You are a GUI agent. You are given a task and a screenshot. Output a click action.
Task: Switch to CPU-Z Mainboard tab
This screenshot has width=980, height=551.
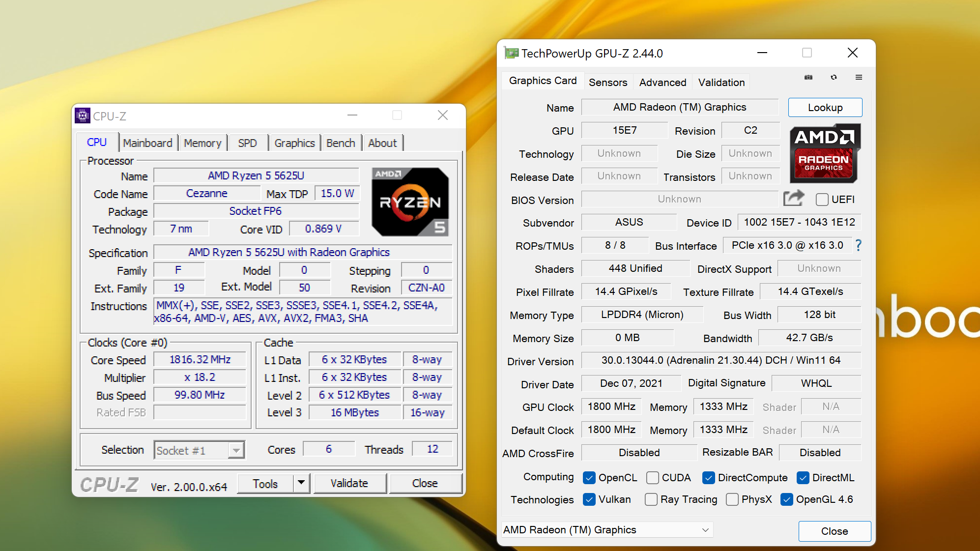[x=147, y=143]
